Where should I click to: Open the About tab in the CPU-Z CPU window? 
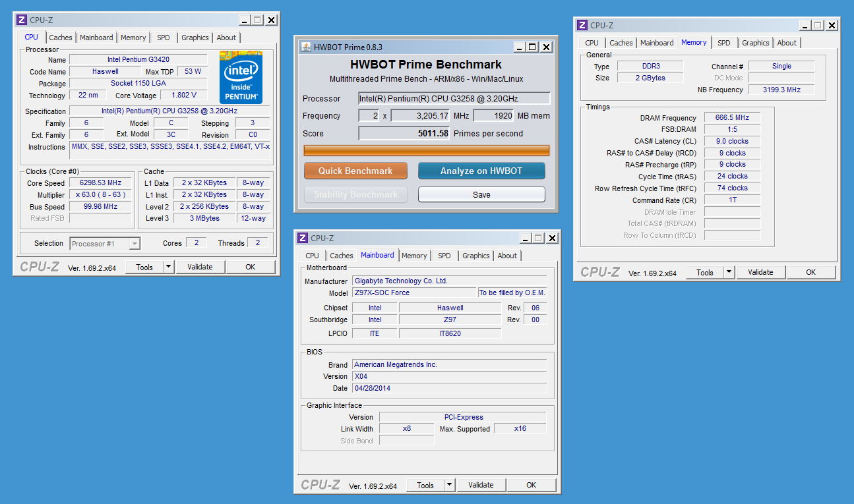tap(226, 38)
